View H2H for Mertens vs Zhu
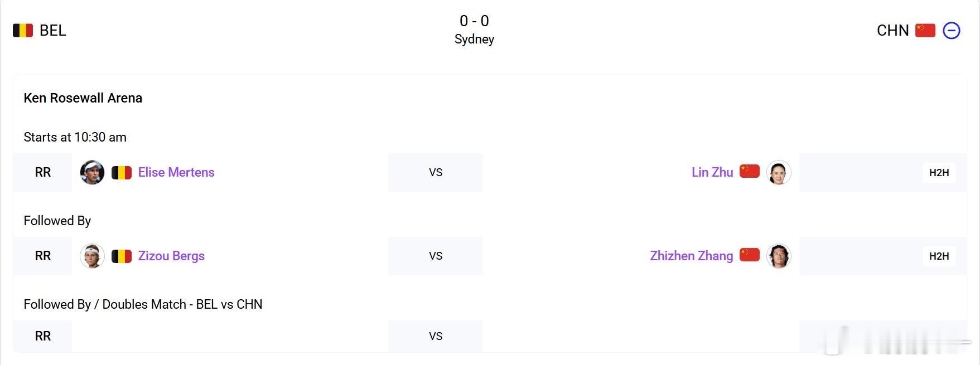980x365 pixels. [939, 172]
